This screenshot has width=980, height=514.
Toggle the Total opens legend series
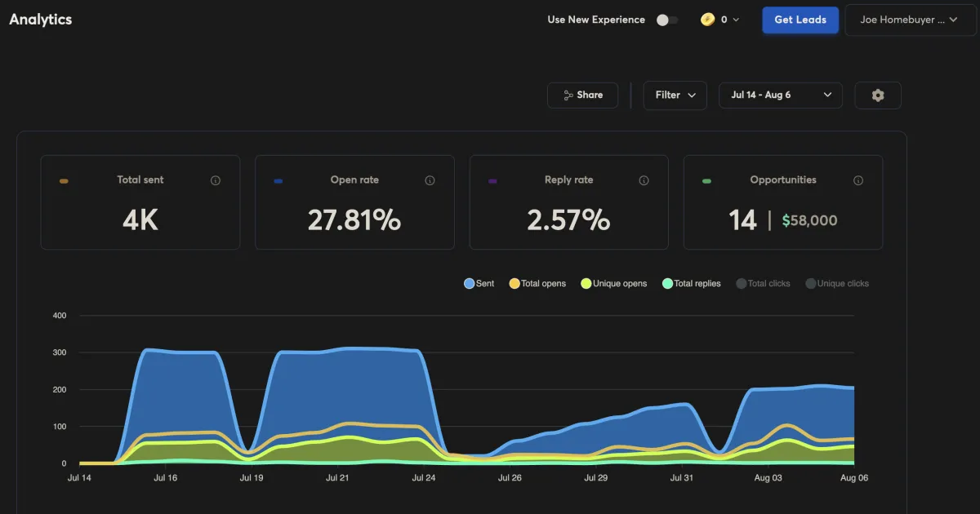coord(537,284)
